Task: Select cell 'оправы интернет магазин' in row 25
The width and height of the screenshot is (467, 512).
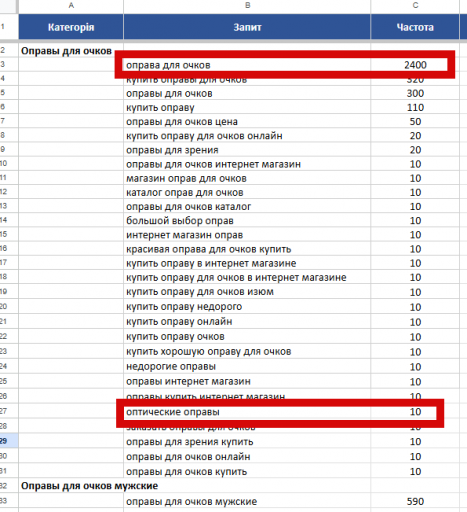Action: click(x=247, y=381)
